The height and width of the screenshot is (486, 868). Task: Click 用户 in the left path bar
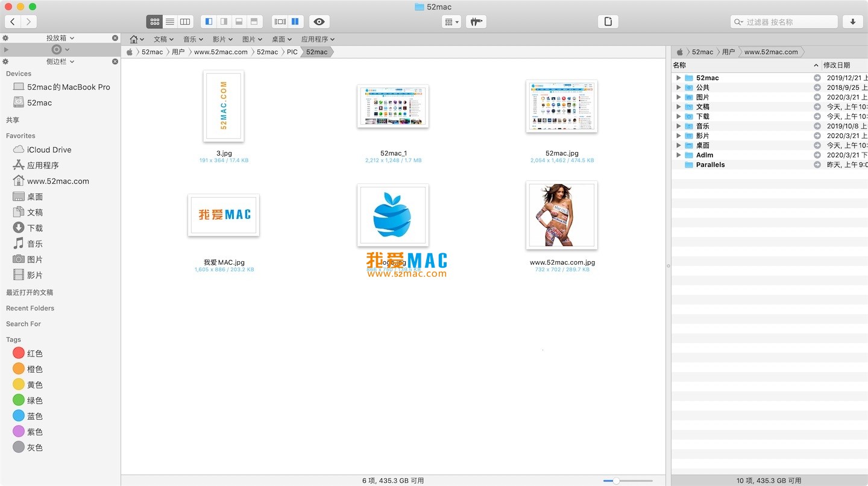(x=178, y=52)
